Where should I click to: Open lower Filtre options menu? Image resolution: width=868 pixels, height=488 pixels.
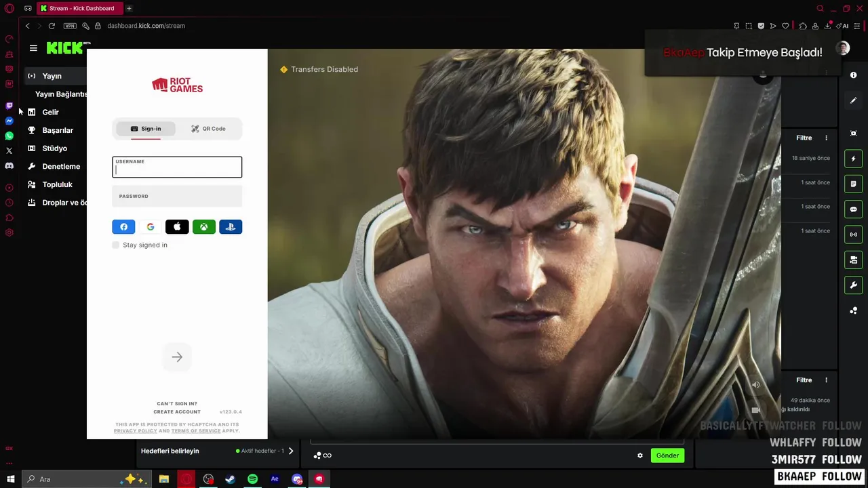click(x=826, y=380)
